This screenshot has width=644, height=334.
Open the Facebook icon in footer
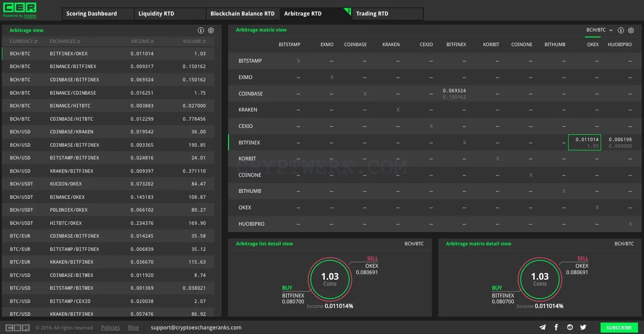pyautogui.click(x=556, y=327)
